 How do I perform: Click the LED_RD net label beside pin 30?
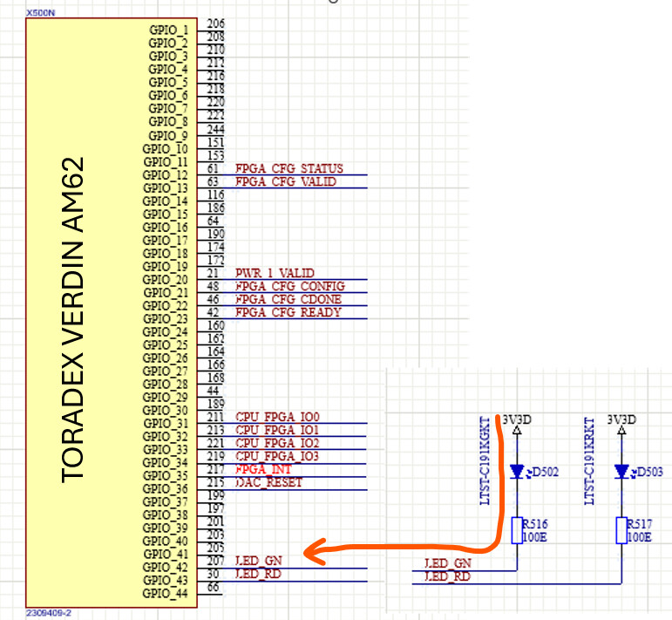pyautogui.click(x=258, y=574)
